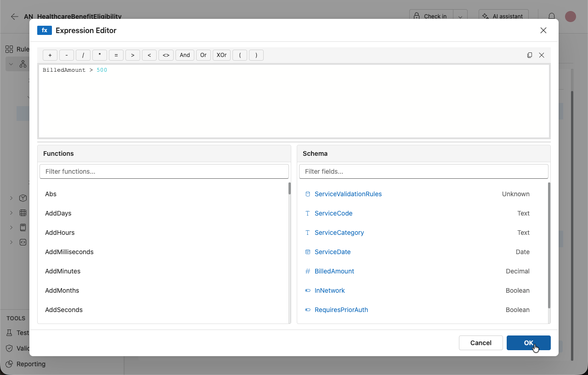Viewport: 588px width, 375px height.
Task: Open Reporting via the pie chart icon
Action: 9,364
